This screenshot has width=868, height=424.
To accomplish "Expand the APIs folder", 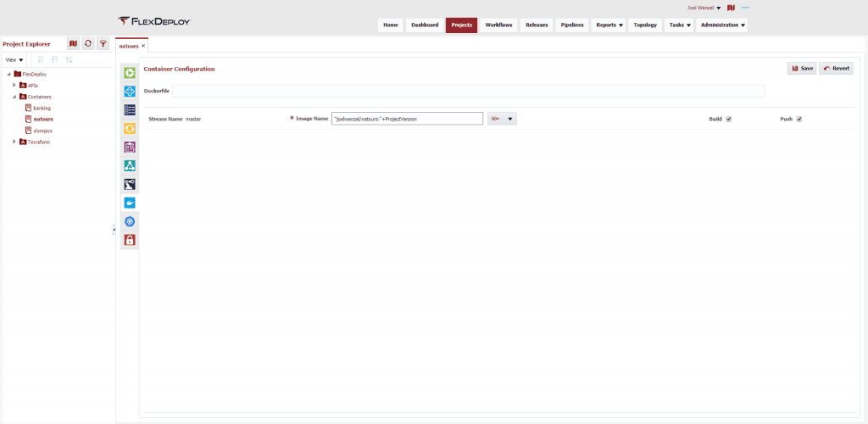I will tap(14, 85).
